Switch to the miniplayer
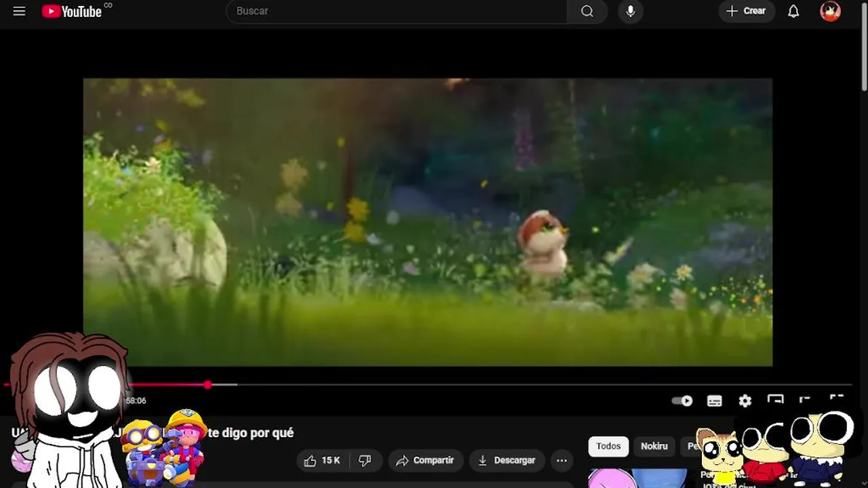The image size is (868, 488). [x=775, y=400]
